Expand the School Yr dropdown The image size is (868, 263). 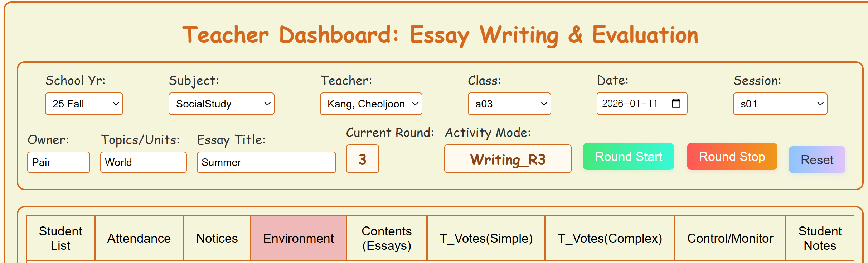click(x=84, y=104)
